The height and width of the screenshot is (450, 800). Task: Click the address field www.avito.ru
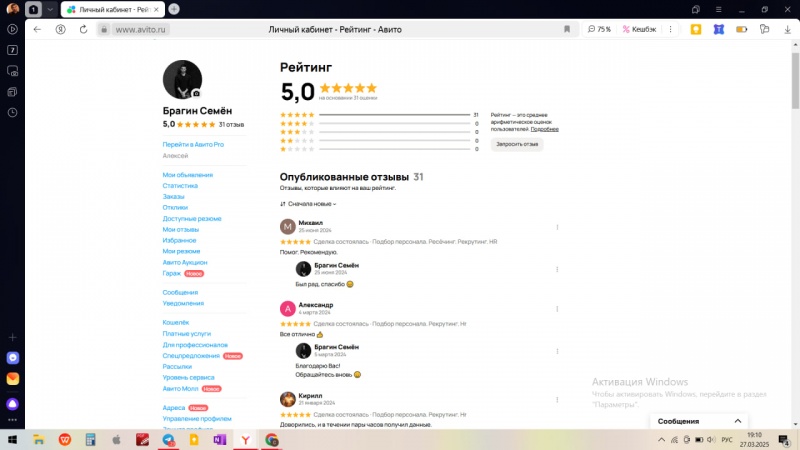coord(140,30)
